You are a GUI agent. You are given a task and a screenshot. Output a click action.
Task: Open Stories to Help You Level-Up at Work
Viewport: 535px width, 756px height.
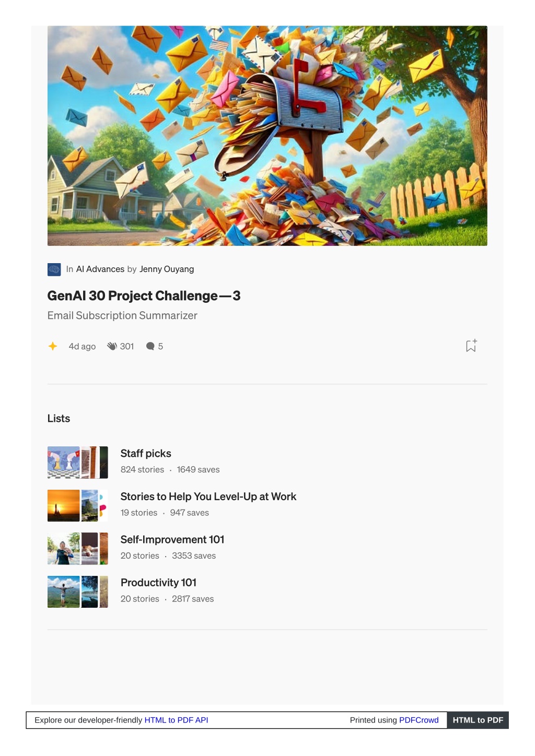[208, 497]
